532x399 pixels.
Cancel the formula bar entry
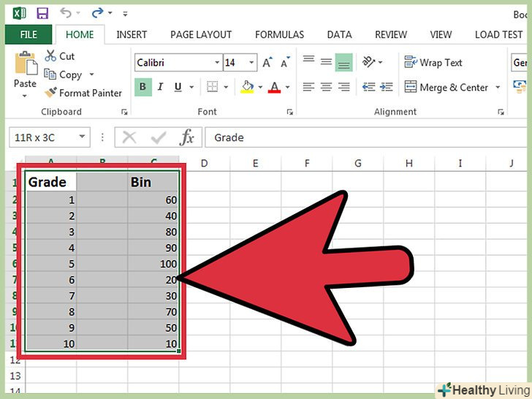(129, 137)
